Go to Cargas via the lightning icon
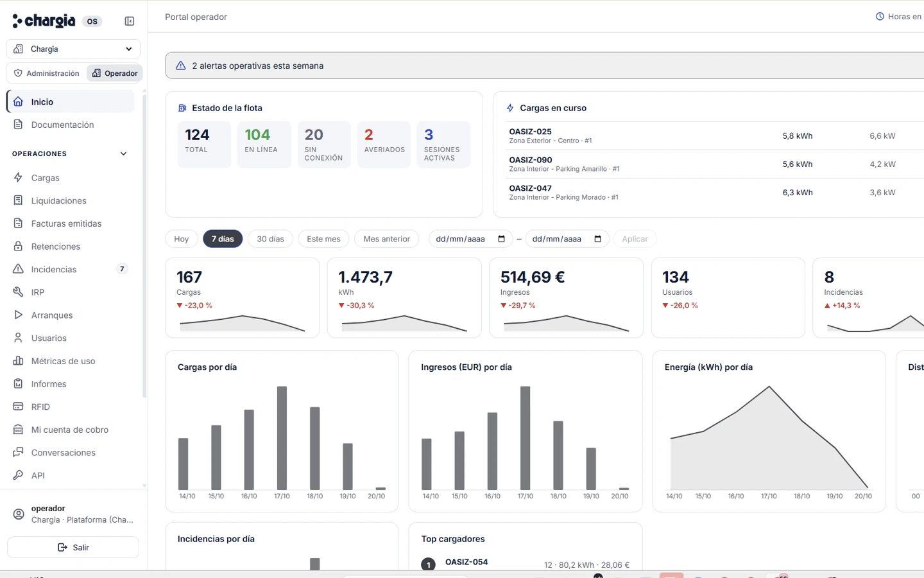This screenshot has height=578, width=924. 19,178
